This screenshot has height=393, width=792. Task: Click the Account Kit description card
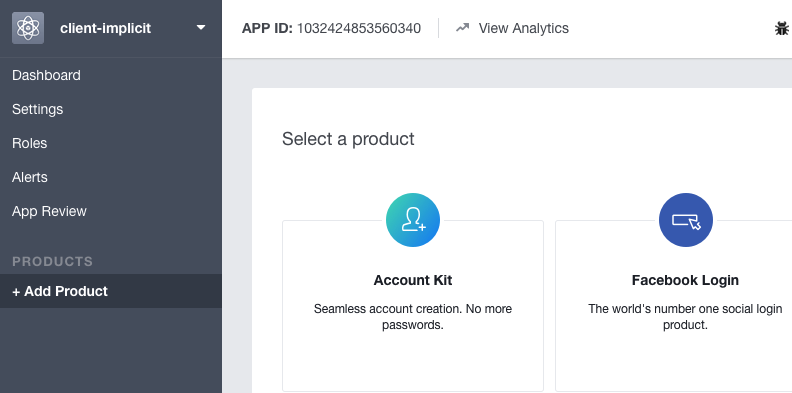[x=413, y=306]
